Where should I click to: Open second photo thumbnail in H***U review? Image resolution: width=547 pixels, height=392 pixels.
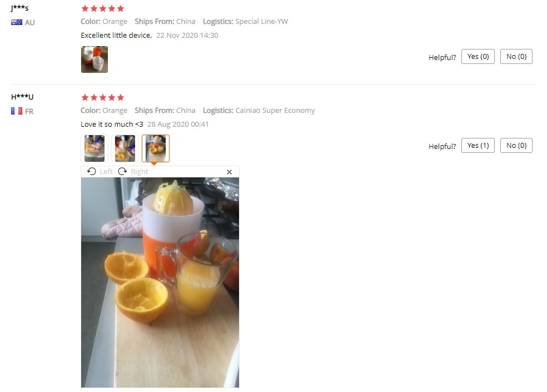125,148
